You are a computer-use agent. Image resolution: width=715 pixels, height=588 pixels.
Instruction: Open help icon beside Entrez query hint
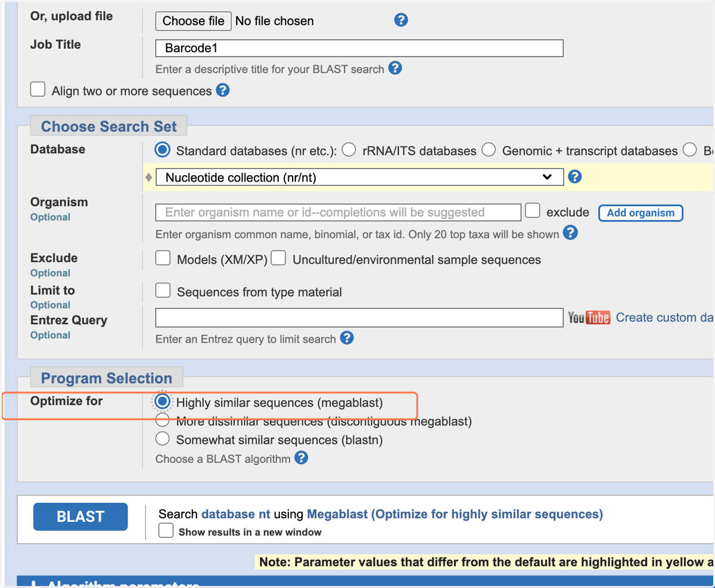coord(347,338)
